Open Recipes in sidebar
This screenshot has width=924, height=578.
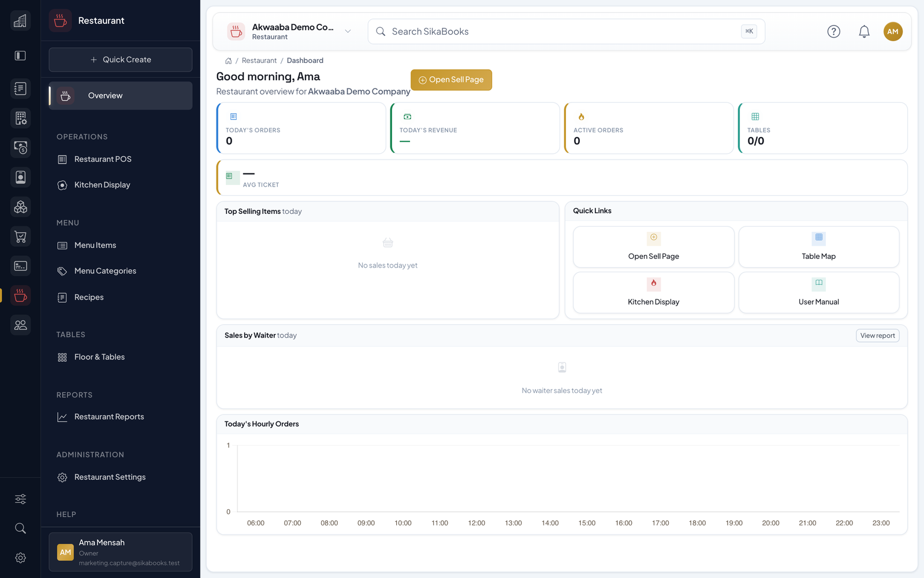[121, 297]
